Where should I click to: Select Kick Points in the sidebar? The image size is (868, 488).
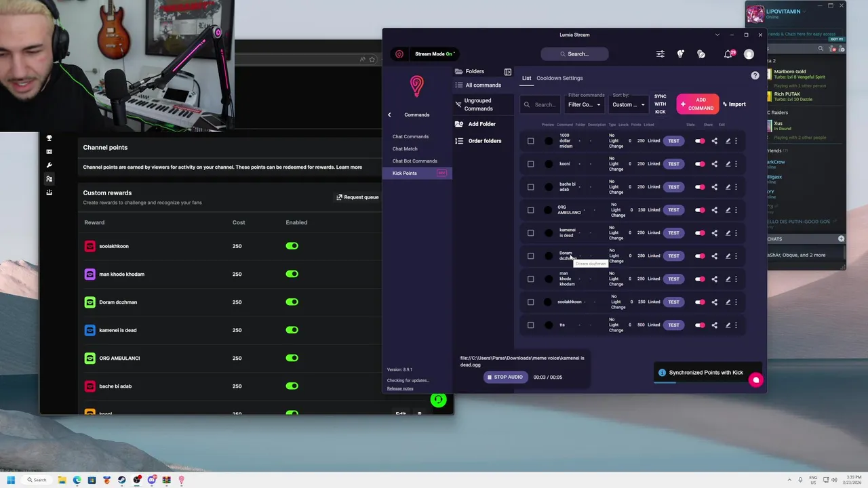point(416,174)
